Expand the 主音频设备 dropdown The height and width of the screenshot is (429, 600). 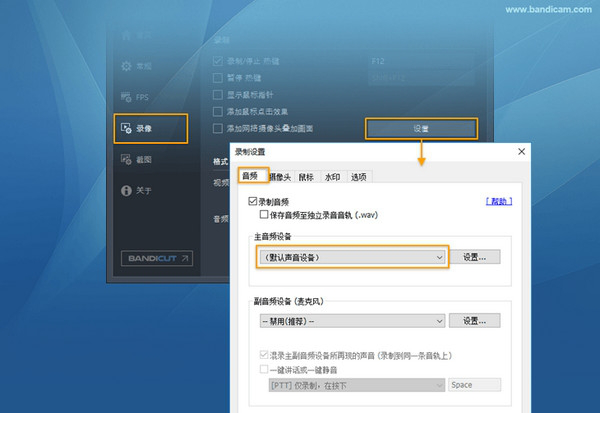tap(352, 257)
